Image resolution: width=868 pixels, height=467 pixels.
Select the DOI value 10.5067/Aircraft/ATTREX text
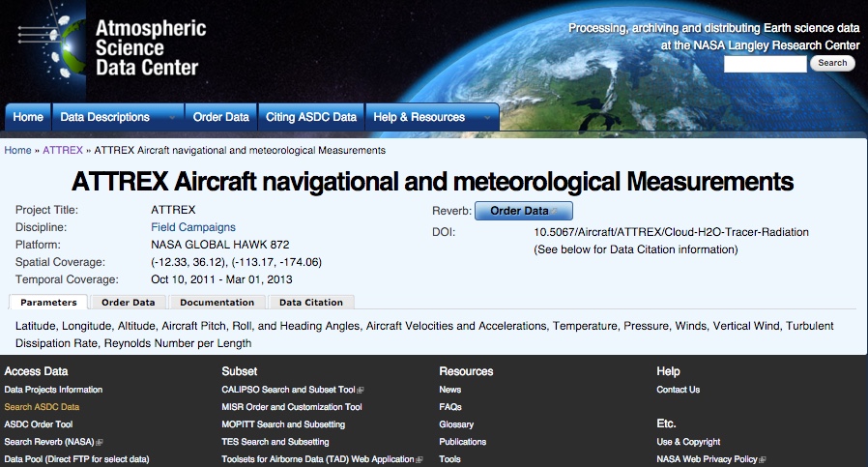[x=671, y=232]
